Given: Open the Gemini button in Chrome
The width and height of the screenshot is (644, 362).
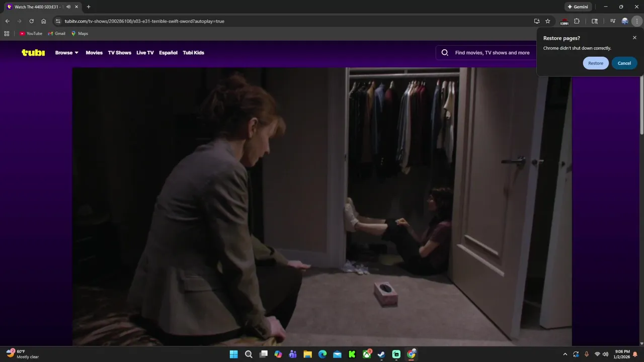Looking at the screenshot, I should (x=578, y=7).
